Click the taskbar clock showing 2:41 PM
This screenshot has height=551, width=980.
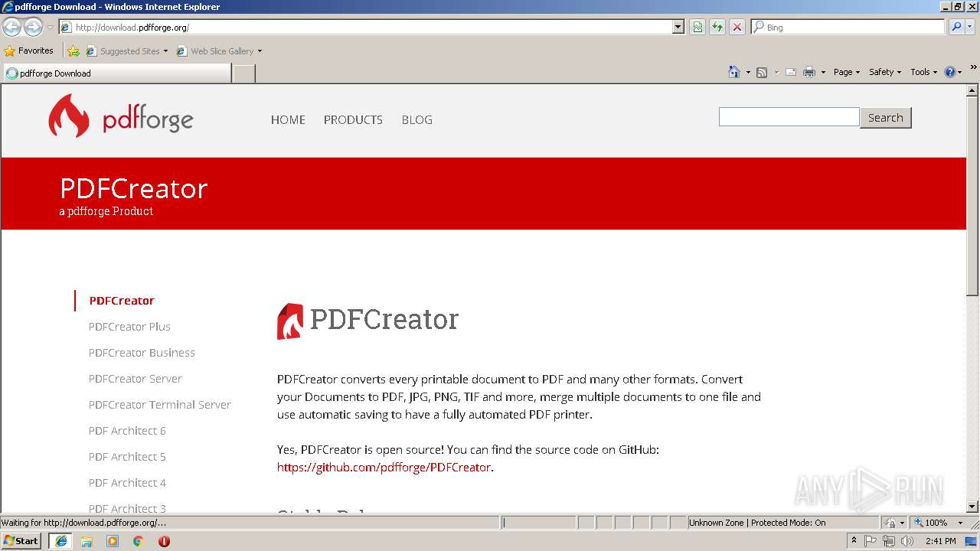click(940, 541)
